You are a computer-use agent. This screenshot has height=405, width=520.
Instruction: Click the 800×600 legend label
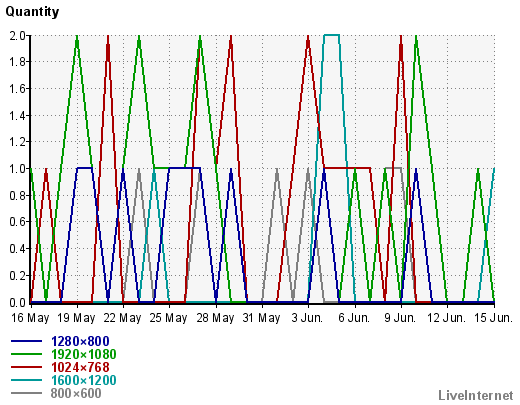click(x=76, y=393)
